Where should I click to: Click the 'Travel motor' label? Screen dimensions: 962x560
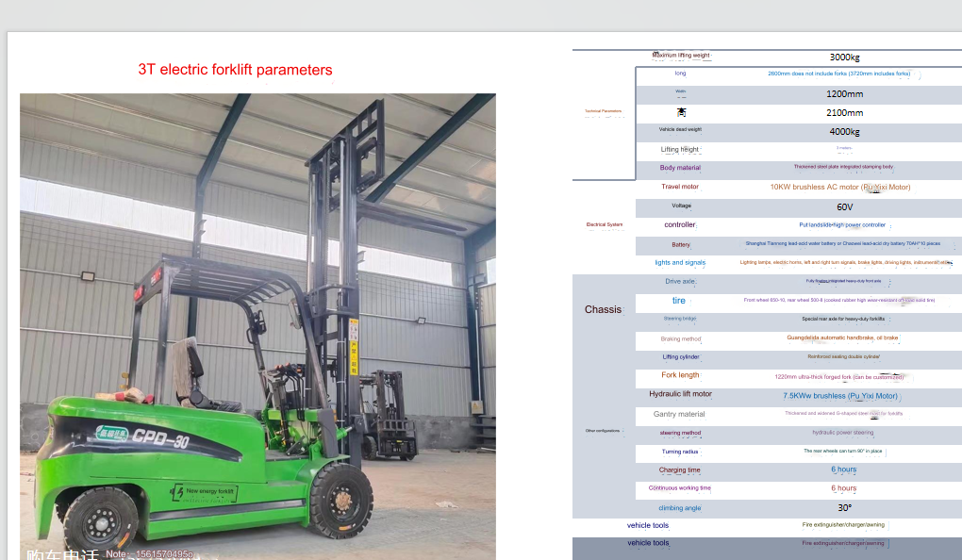click(680, 187)
